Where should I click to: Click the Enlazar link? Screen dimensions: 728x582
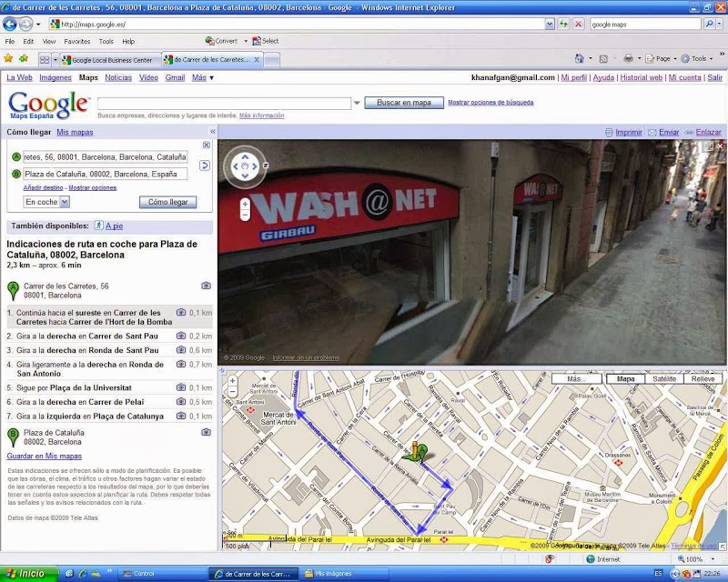click(x=709, y=132)
